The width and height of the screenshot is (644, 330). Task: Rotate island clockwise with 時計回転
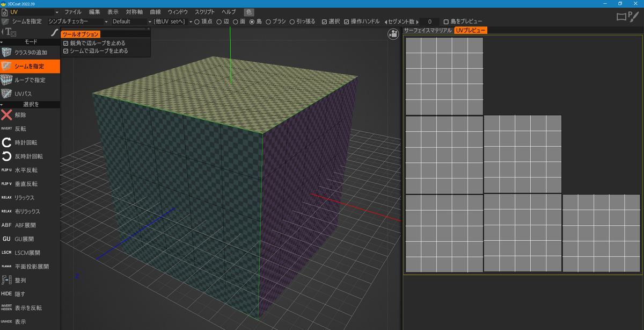click(30, 142)
